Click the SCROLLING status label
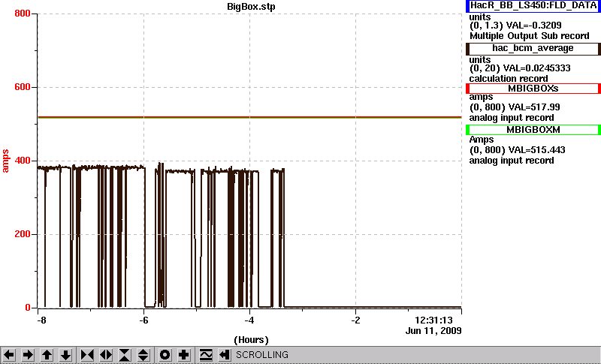Screen dimensions: 601x364 coord(261,355)
